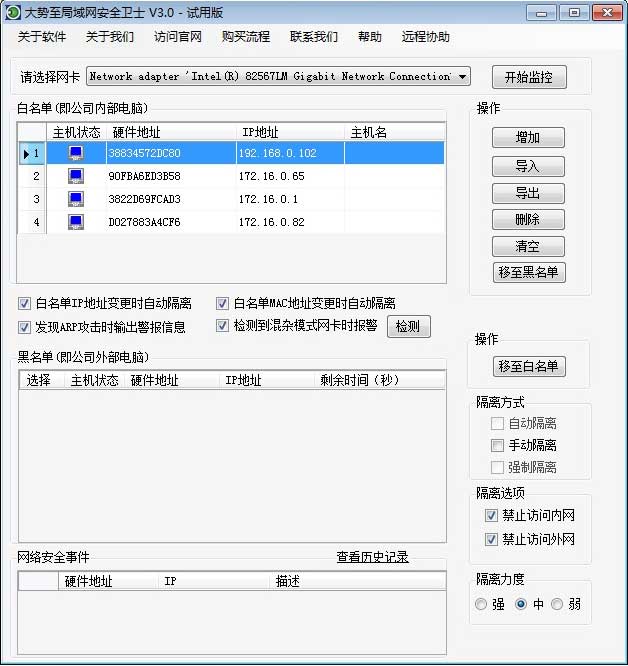Click the app icon in the title bar
Image resolution: width=628 pixels, height=666 pixels.
coord(13,12)
